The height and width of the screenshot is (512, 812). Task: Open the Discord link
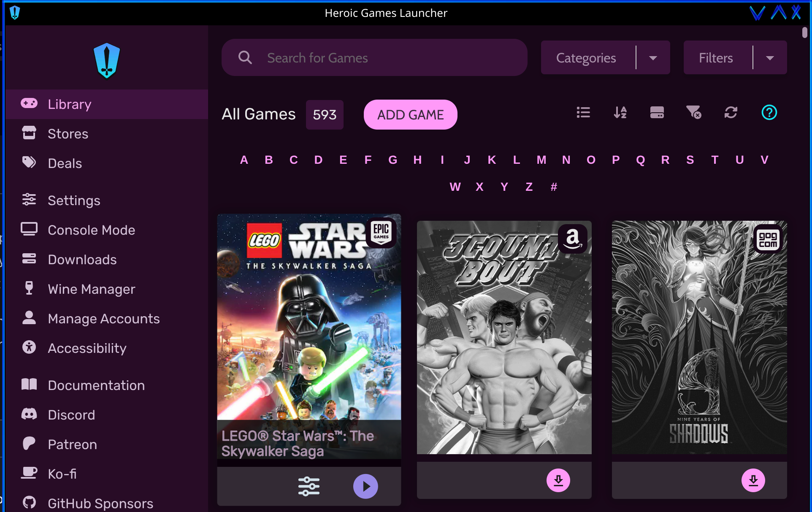107,415
